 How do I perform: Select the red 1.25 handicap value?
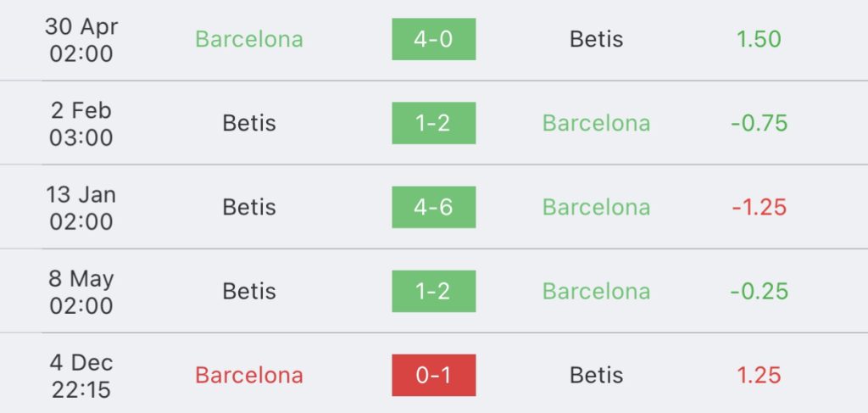(x=759, y=376)
